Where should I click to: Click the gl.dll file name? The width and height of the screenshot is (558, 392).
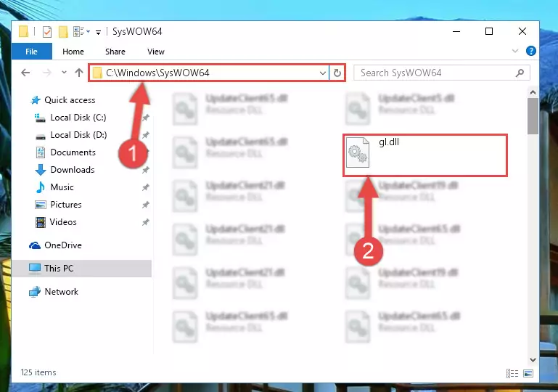[x=389, y=142]
